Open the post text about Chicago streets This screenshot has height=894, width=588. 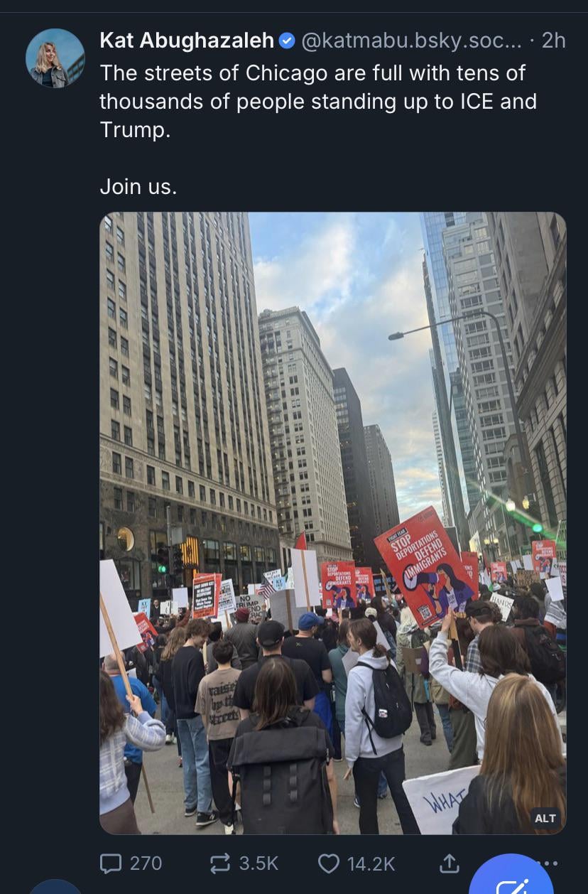point(318,102)
